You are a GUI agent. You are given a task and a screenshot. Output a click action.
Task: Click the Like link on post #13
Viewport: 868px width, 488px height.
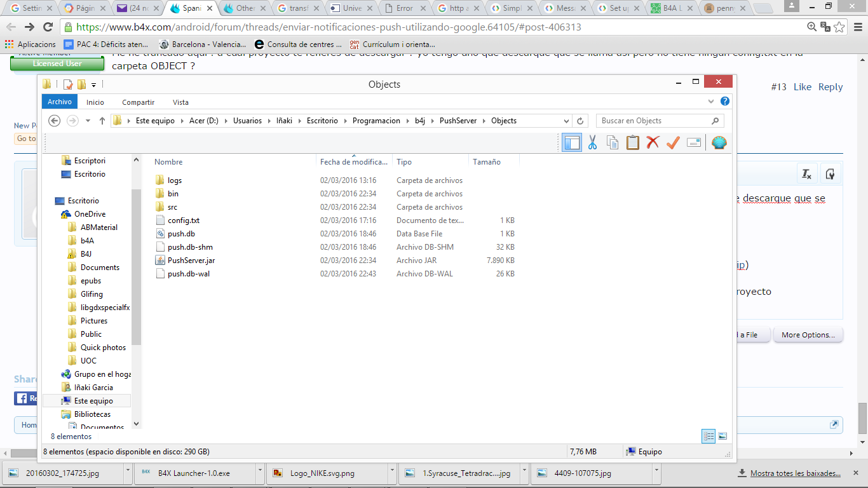803,87
